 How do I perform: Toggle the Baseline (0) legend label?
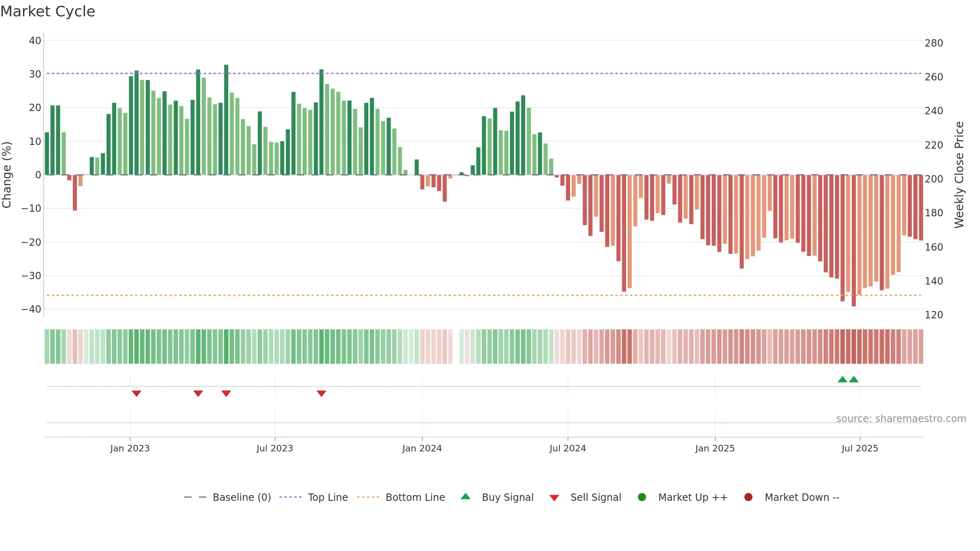(x=242, y=498)
